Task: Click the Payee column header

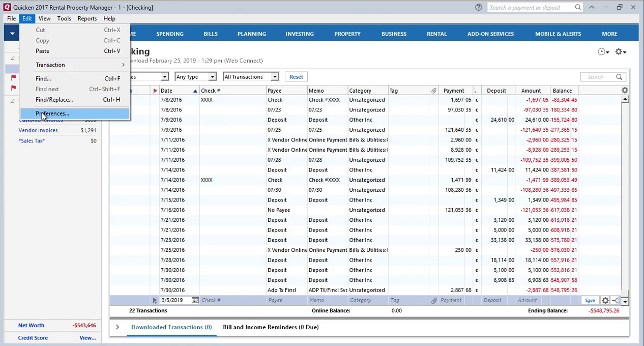Action: point(286,91)
